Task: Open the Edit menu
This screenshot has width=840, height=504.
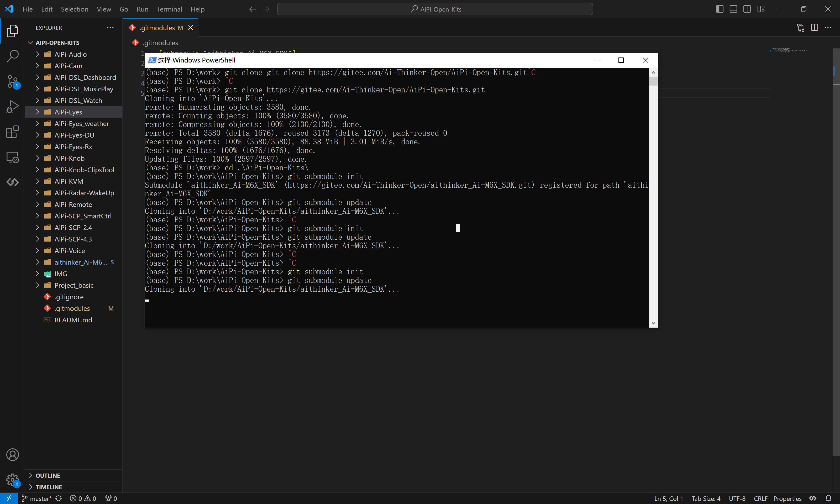Action: click(47, 9)
